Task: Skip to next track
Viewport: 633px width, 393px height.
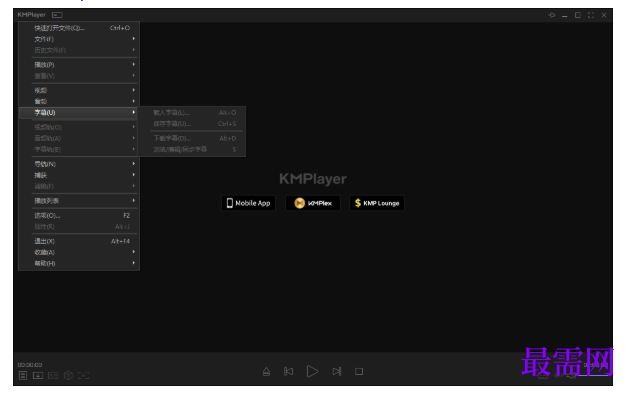Action: point(337,371)
